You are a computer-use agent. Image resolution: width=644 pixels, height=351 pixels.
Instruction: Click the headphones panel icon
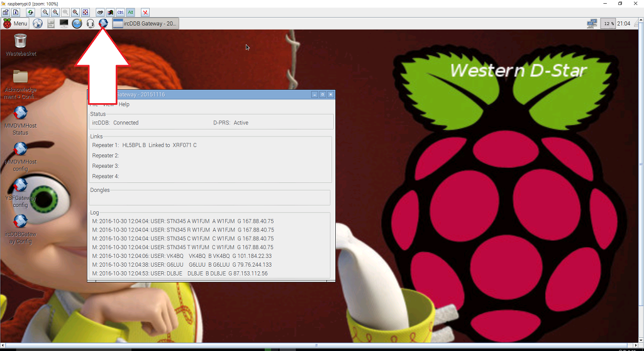(91, 23)
